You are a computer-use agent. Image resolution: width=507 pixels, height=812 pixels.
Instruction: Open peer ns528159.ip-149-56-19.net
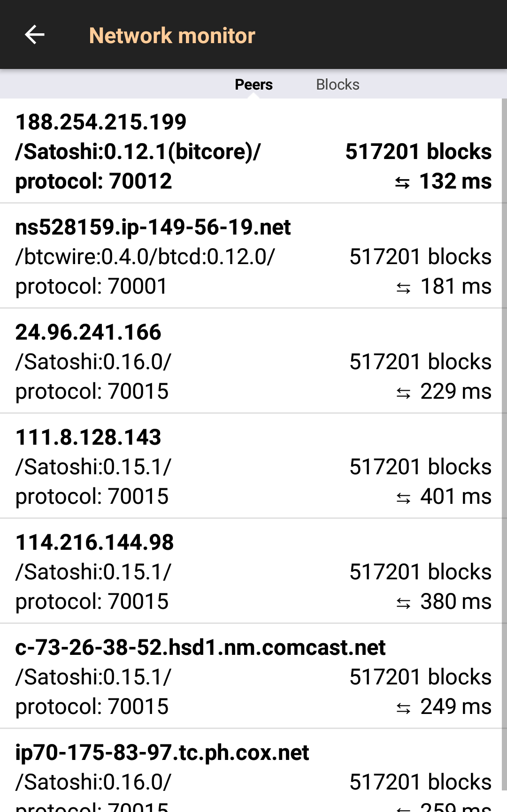coord(153,227)
